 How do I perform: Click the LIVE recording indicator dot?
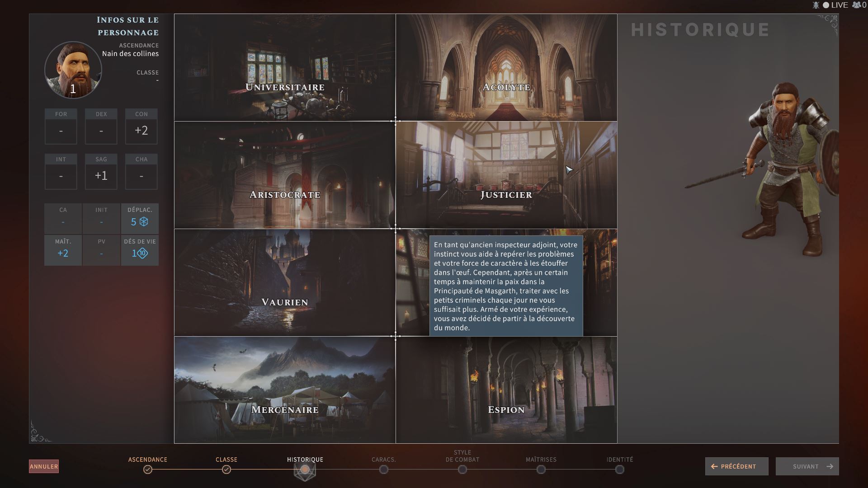pos(826,5)
